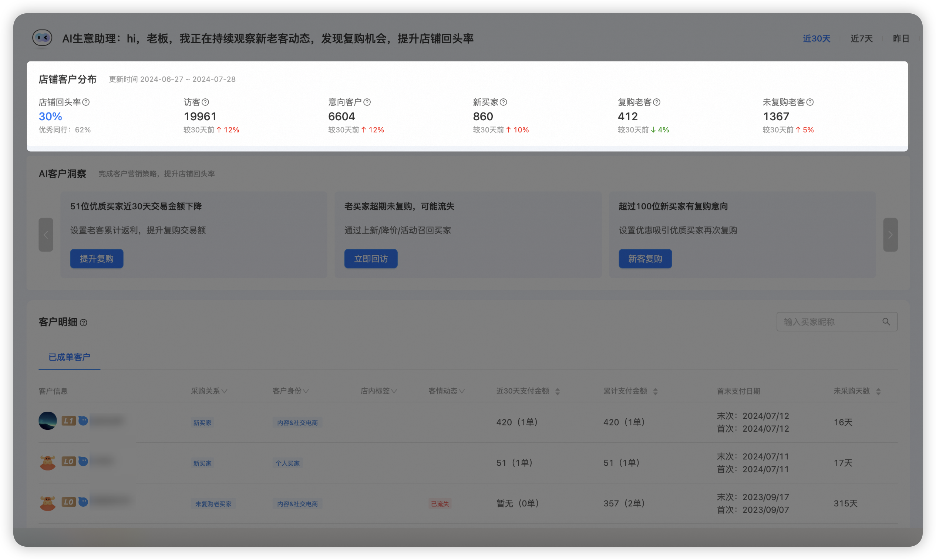Click the AI assistant robot avatar icon
Image resolution: width=936 pixels, height=560 pixels.
[x=42, y=38]
